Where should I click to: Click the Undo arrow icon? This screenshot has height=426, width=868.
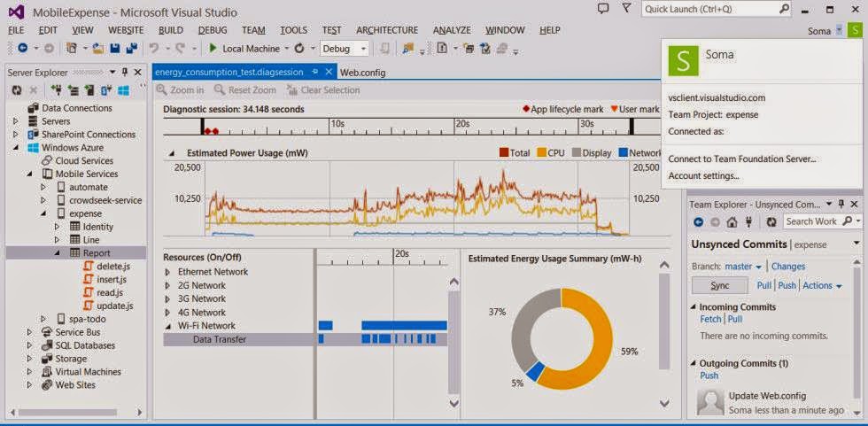pos(154,49)
